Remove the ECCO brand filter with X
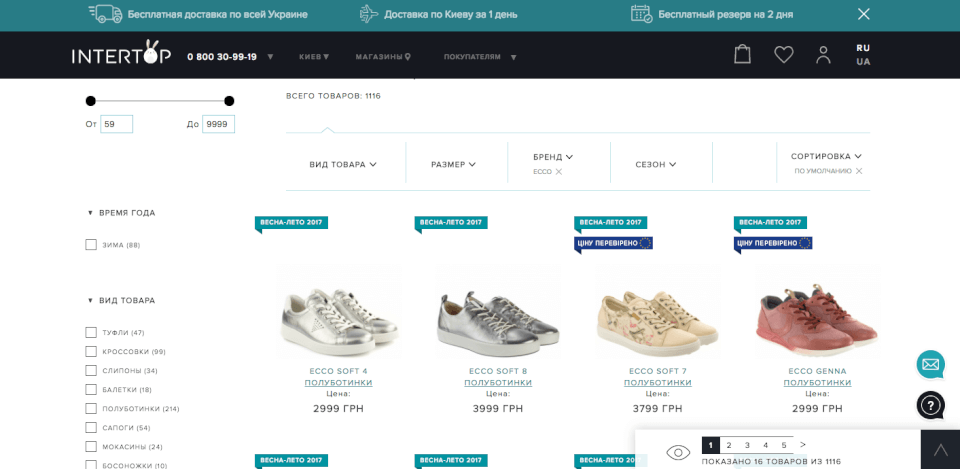 [559, 172]
